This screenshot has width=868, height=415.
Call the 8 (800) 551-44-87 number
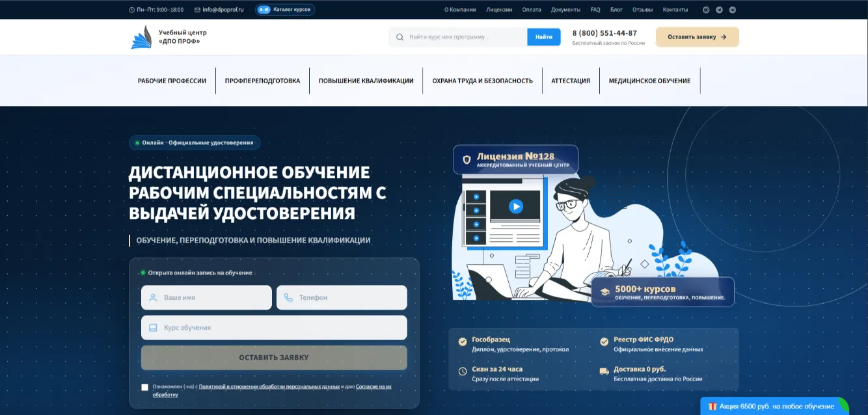(604, 33)
